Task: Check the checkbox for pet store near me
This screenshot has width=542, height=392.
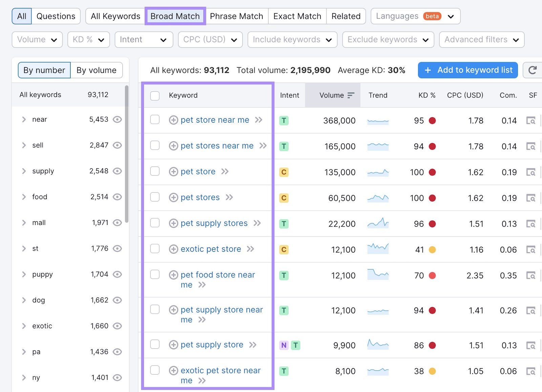Action: [x=155, y=120]
